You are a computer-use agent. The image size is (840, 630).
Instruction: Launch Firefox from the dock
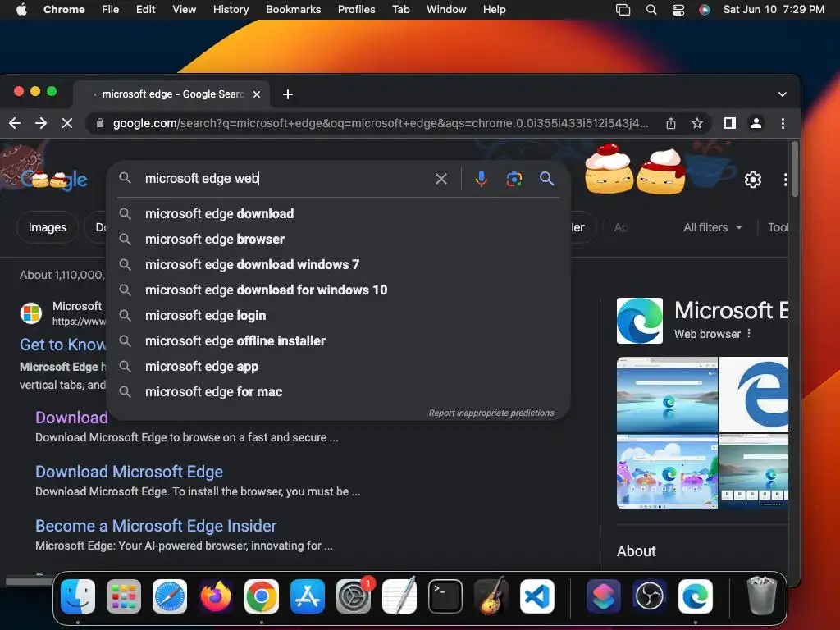pyautogui.click(x=216, y=596)
